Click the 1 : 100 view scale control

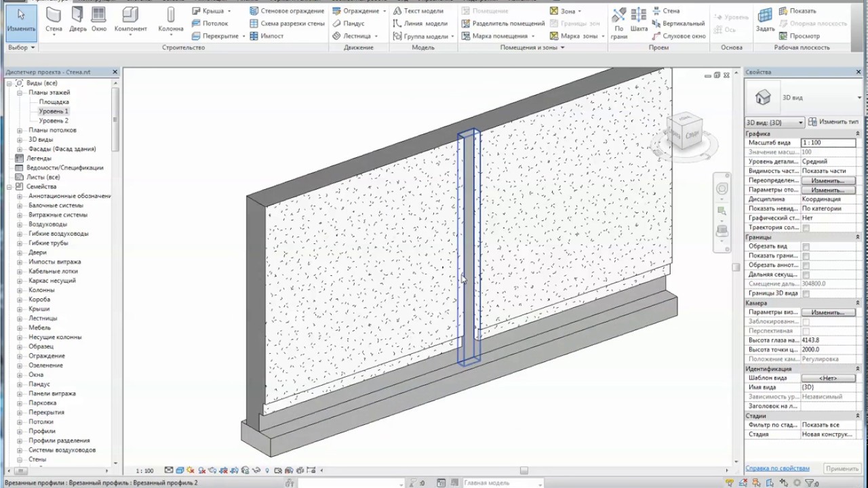click(x=144, y=470)
